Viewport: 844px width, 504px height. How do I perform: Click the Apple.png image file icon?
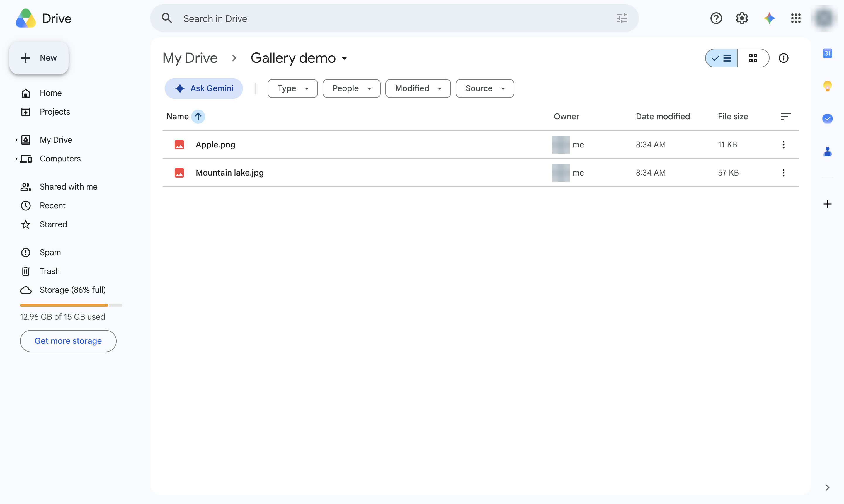pos(179,145)
